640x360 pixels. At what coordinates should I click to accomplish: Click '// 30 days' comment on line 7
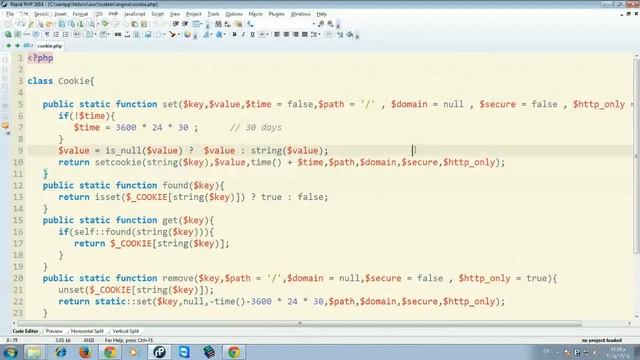256,127
